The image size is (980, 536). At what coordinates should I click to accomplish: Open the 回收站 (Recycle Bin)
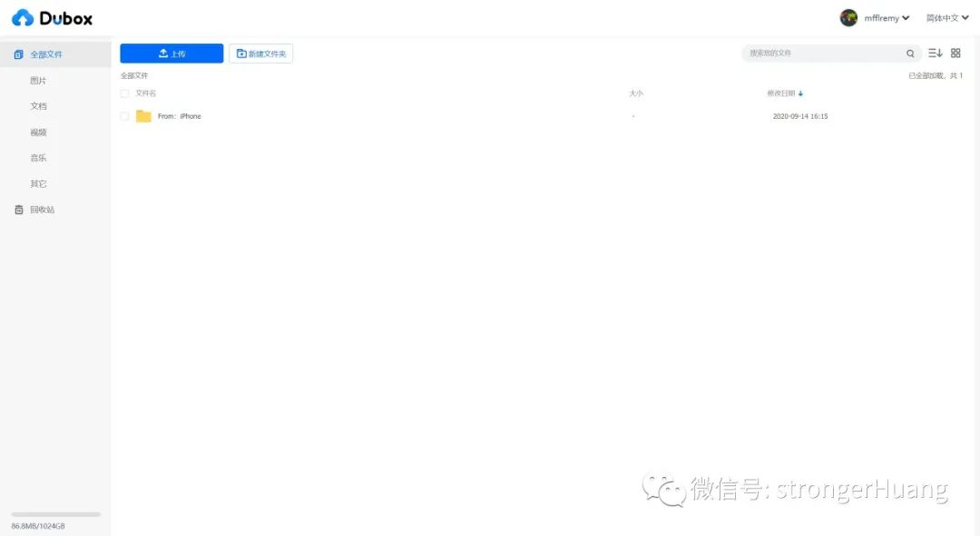41,209
